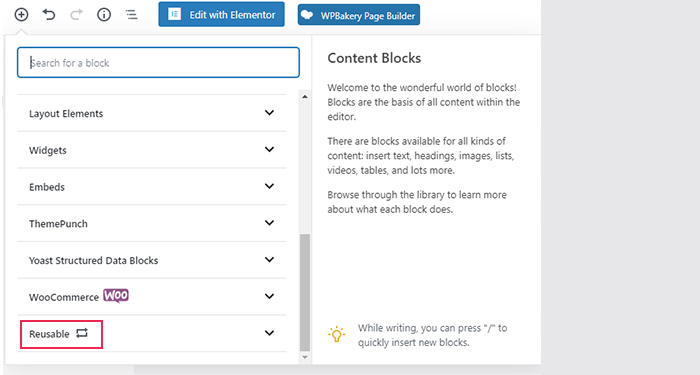Expand the Embeds section chevron
The width and height of the screenshot is (700, 375).
coord(269,186)
